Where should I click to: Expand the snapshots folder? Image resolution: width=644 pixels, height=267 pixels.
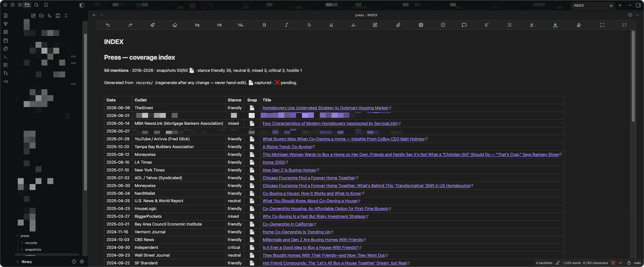pos(33,250)
